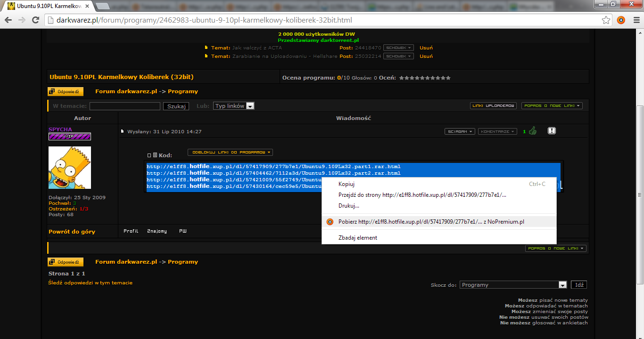This screenshot has height=339, width=644.
Task: Open a new blank tab
Action: 103,7
